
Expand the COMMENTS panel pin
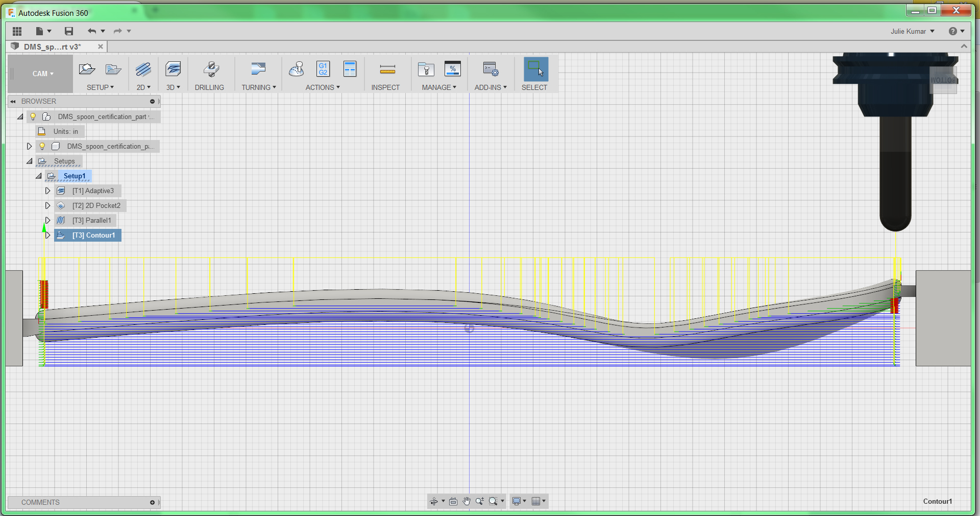(152, 502)
